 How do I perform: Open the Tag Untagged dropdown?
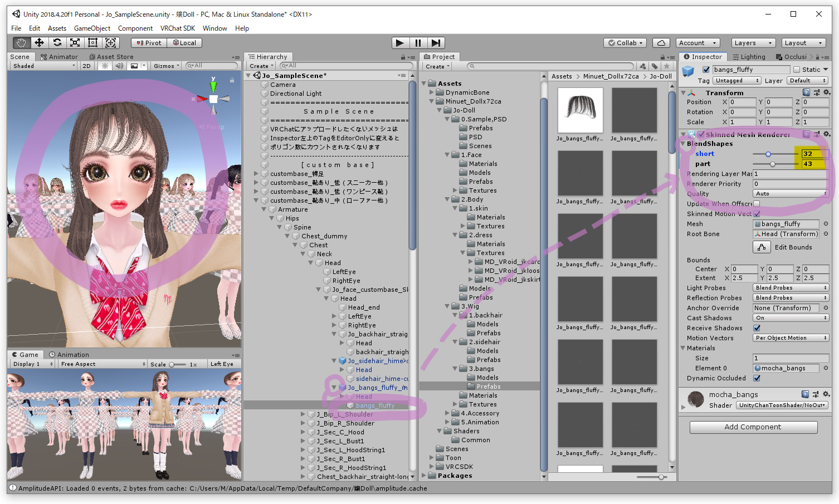pyautogui.click(x=736, y=81)
